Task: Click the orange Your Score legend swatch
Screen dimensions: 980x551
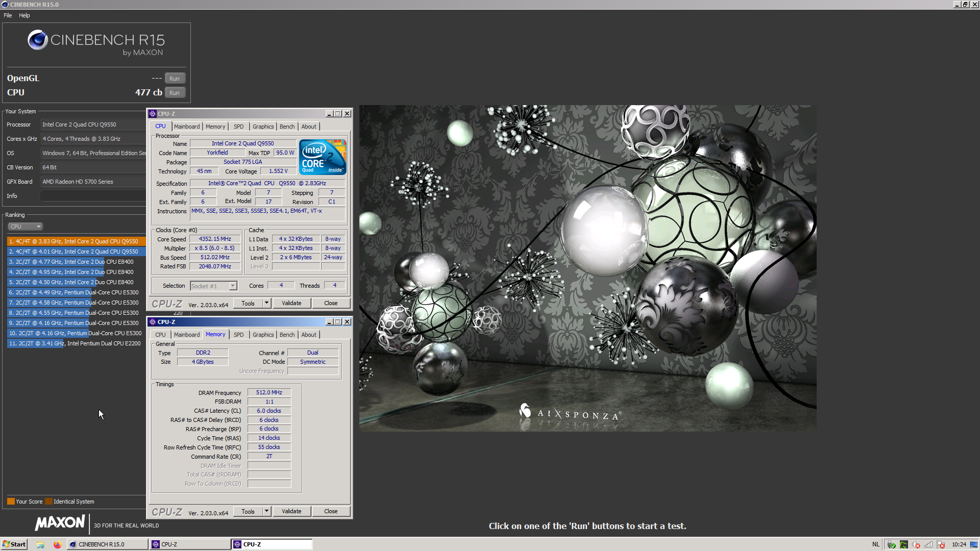Action: pos(11,502)
